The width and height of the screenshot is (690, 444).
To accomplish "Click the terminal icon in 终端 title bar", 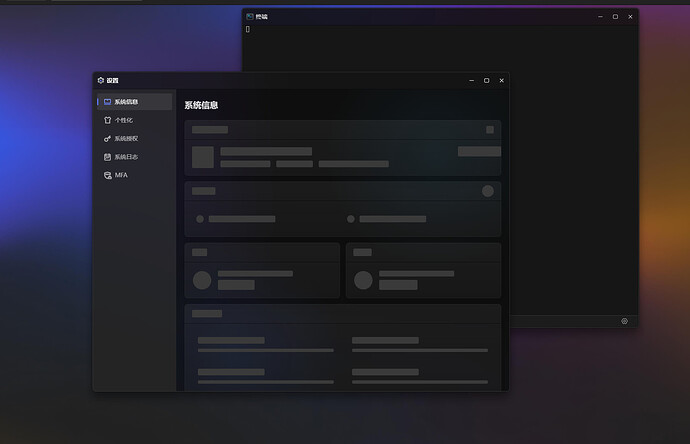I will 250,16.
